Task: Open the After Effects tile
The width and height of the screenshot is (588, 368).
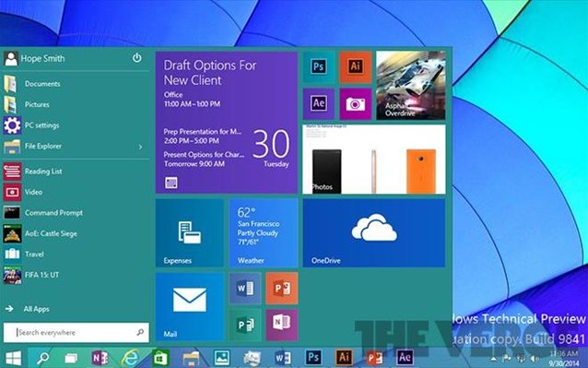Action: 318,104
